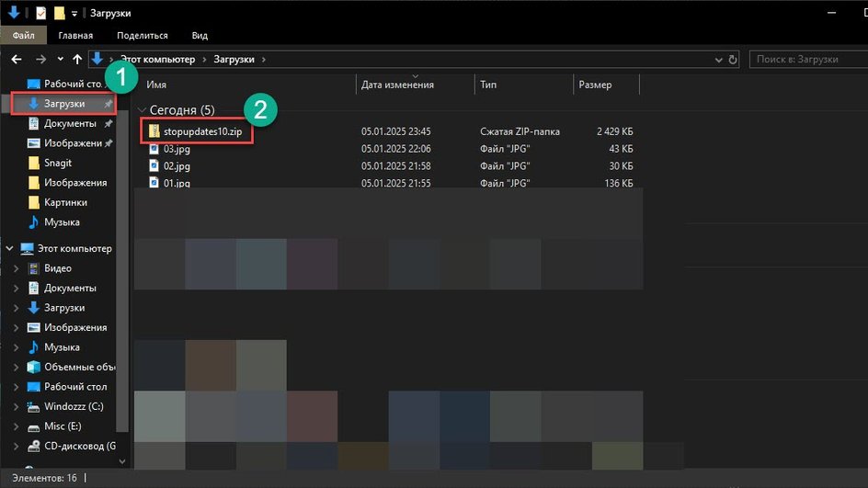Click the Properties quick access toolbar icon
The height and width of the screenshot is (488, 868).
click(x=41, y=13)
